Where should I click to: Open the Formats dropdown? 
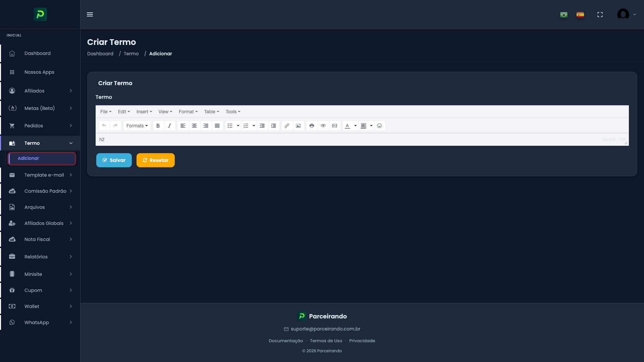(x=137, y=126)
